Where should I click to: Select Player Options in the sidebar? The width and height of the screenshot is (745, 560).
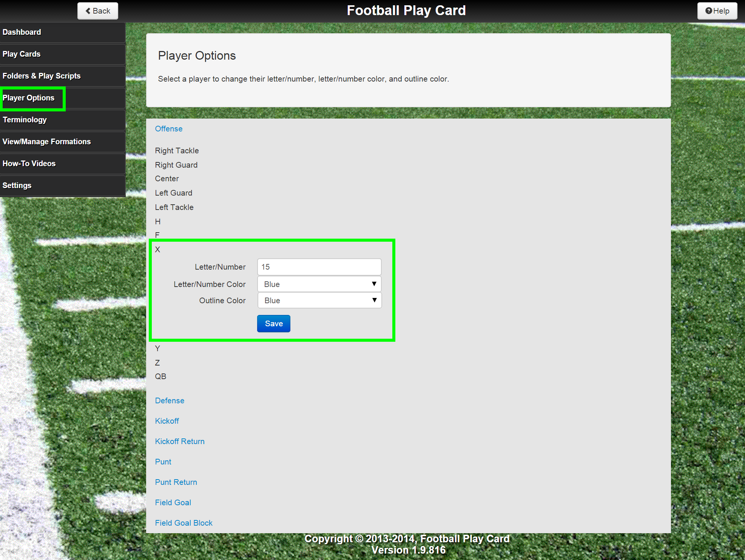coord(63,98)
